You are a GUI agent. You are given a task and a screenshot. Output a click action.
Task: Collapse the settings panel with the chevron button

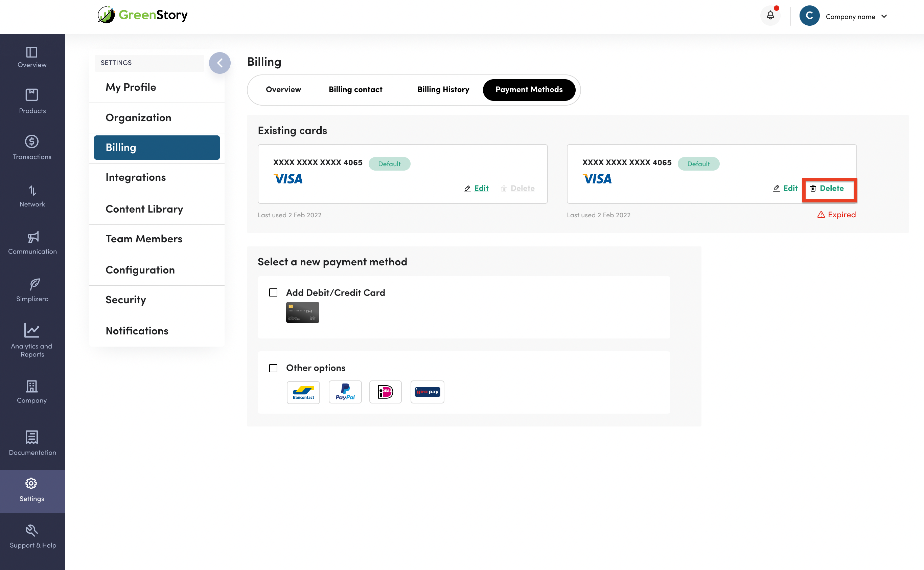220,63
